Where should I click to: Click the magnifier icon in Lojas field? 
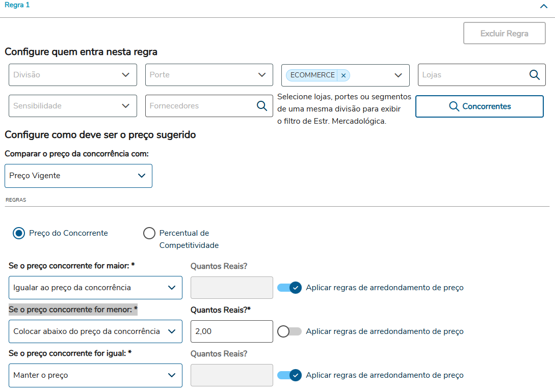(x=534, y=75)
